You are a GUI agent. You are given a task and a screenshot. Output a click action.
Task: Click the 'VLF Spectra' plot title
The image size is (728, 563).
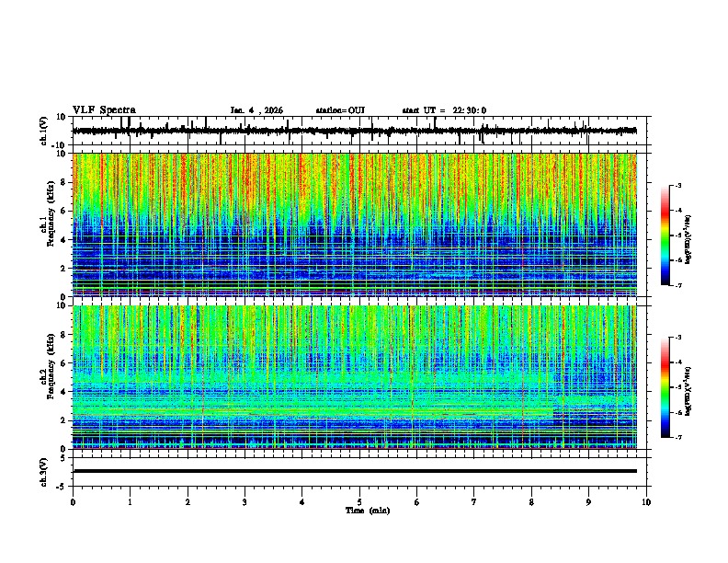[104, 110]
